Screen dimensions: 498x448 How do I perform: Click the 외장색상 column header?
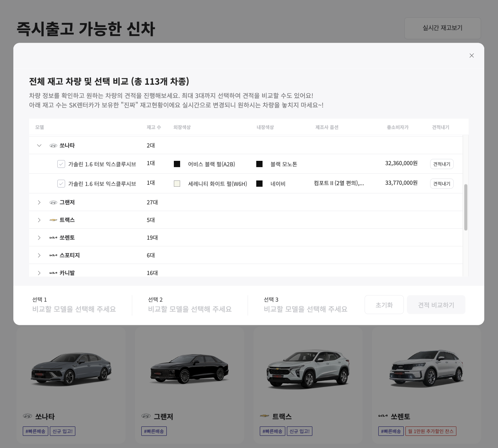point(182,127)
